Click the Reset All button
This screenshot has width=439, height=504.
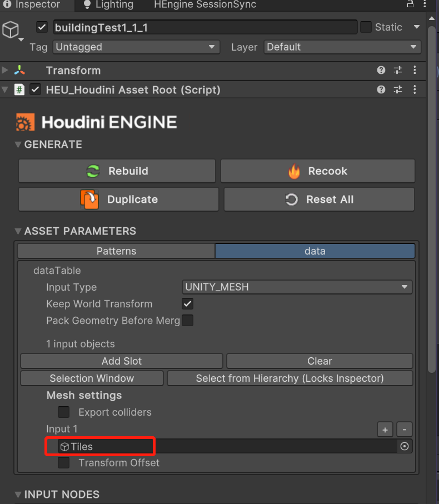(319, 199)
